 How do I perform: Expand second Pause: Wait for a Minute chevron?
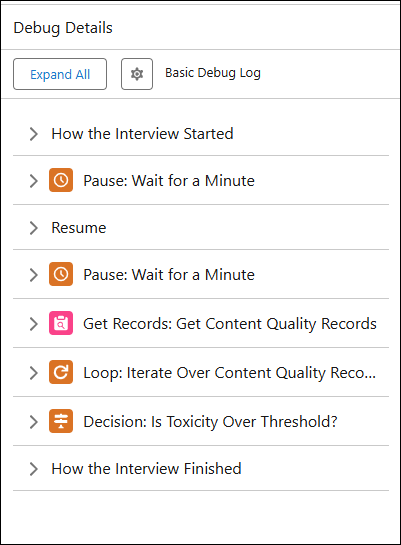pos(33,275)
